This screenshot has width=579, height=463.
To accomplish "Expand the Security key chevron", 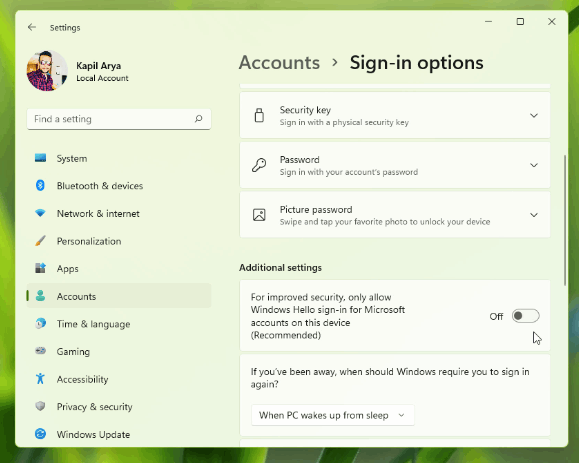I will click(534, 116).
